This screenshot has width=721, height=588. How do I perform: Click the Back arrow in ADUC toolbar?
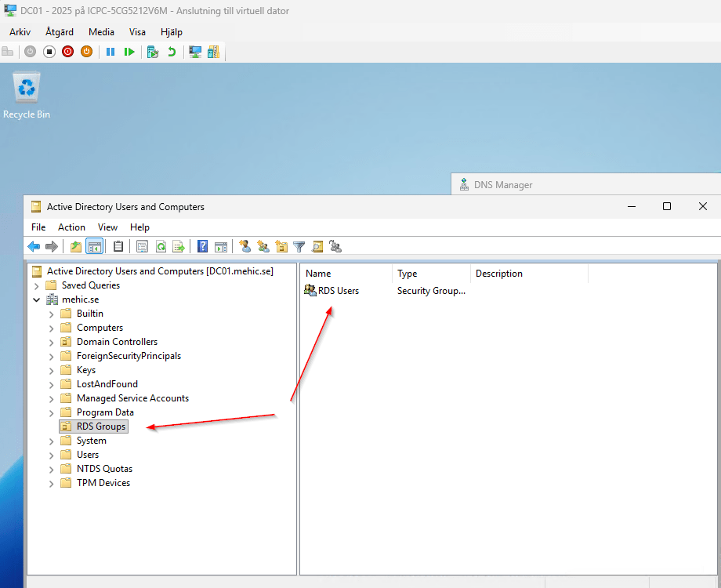click(x=34, y=247)
